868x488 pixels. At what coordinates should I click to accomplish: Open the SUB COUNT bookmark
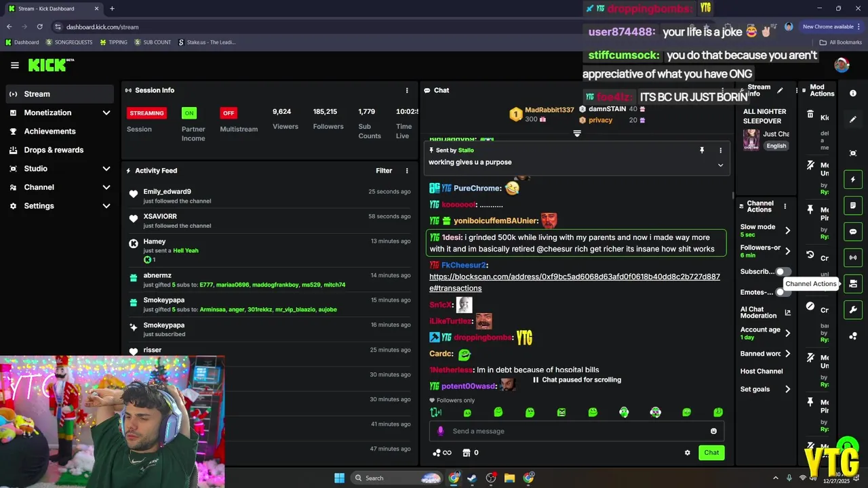point(153,42)
